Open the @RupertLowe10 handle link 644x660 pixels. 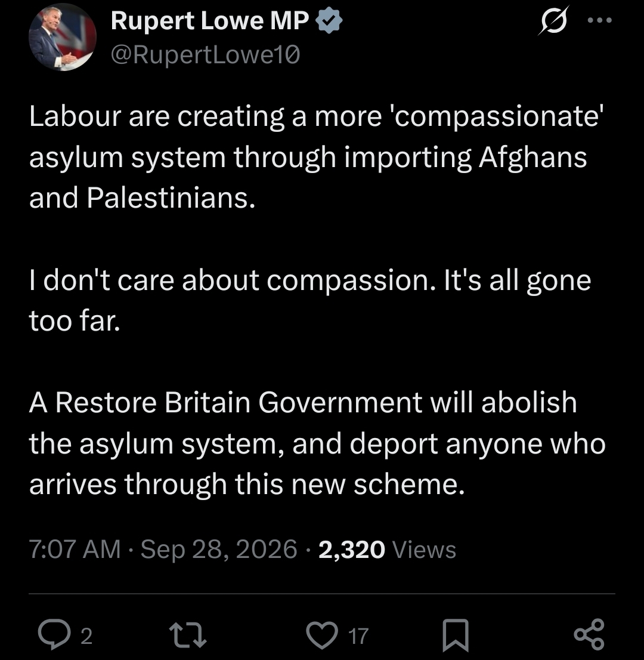[205, 55]
